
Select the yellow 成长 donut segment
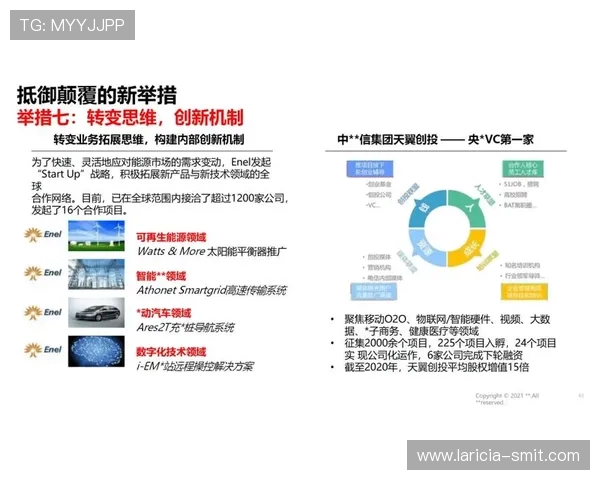tap(469, 250)
